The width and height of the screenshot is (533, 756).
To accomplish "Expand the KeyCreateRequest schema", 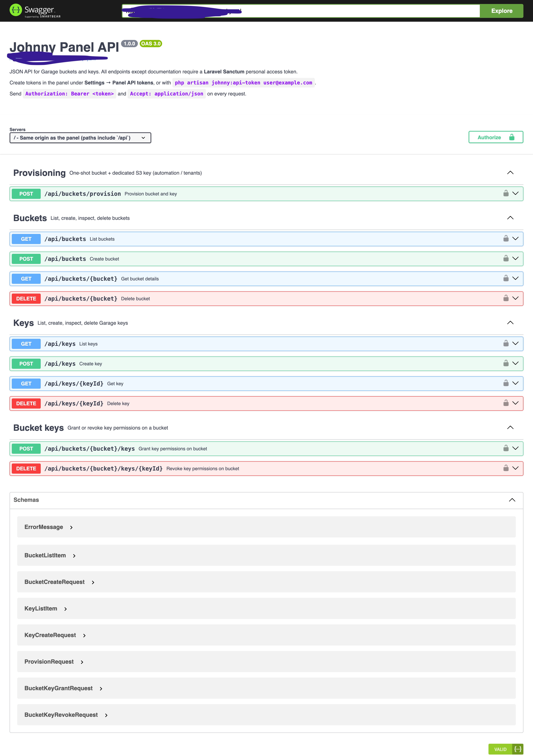I will coord(84,635).
